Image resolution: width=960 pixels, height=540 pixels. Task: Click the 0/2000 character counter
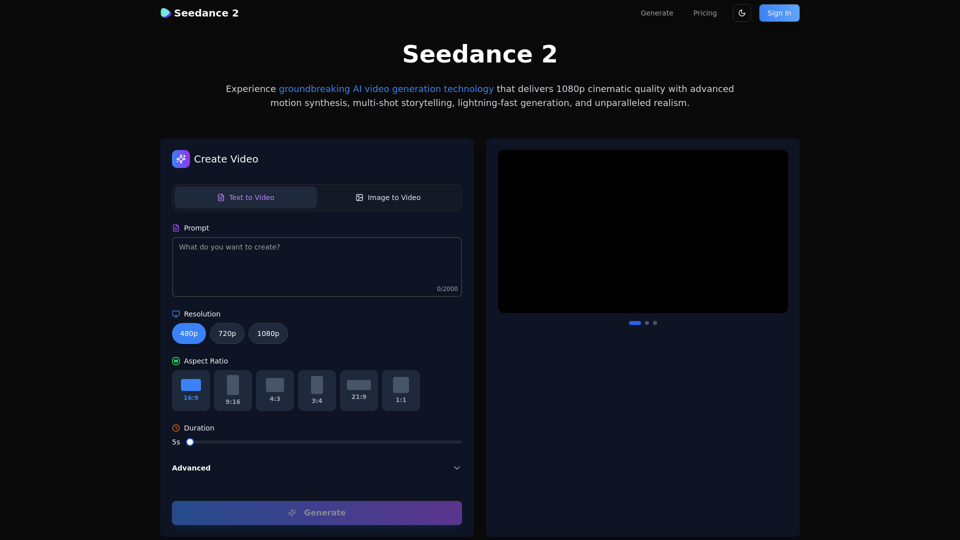[x=447, y=289]
